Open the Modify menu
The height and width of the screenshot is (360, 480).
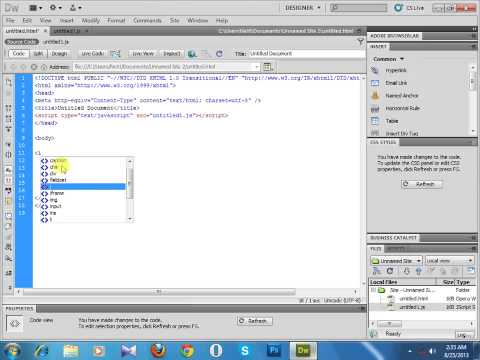tap(90, 21)
